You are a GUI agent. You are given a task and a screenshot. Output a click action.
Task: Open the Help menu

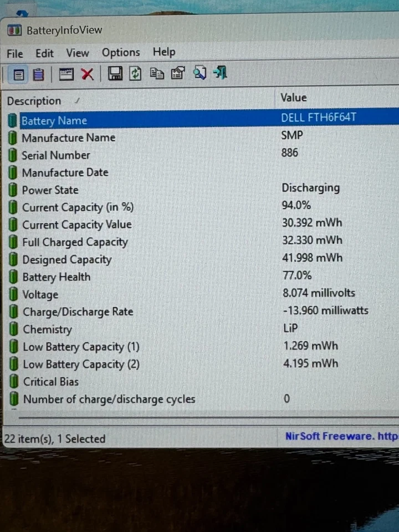[164, 52]
